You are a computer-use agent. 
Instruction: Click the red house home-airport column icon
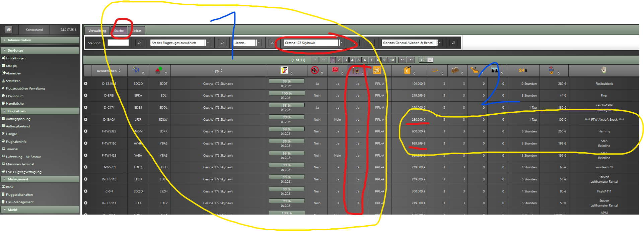(x=158, y=70)
